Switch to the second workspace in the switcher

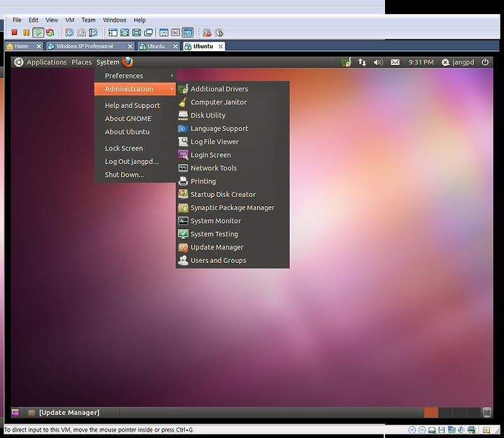445,412
